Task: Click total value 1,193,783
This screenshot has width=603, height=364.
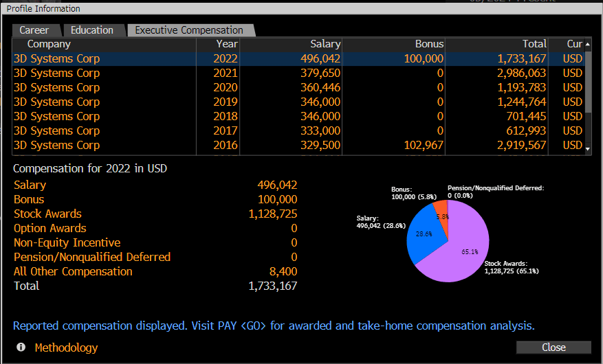Action: [x=521, y=87]
